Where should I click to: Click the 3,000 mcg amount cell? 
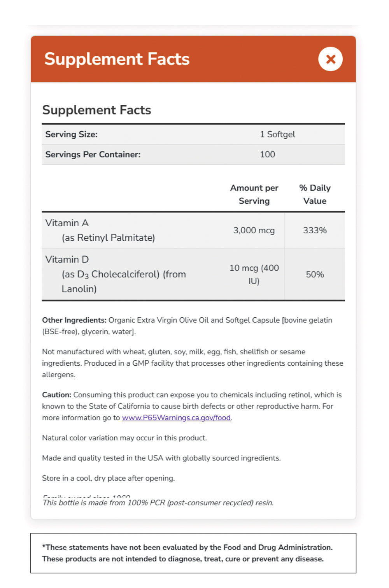coord(254,231)
